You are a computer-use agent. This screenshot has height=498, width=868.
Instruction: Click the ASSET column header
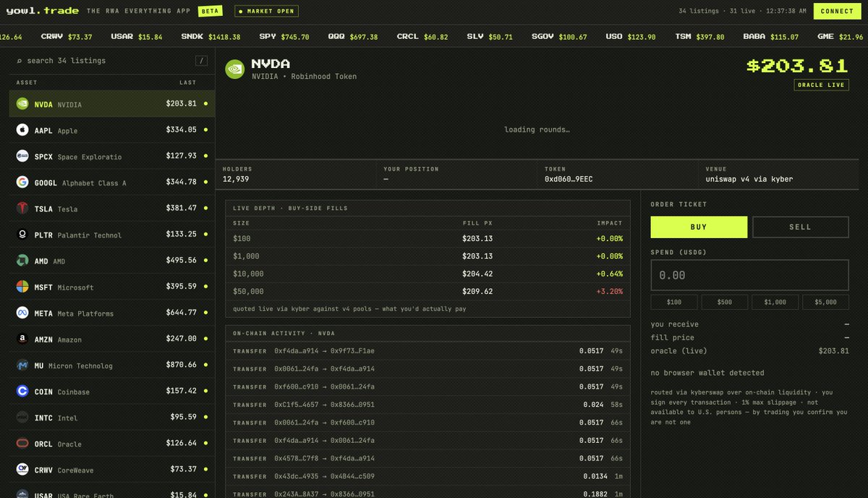point(27,83)
